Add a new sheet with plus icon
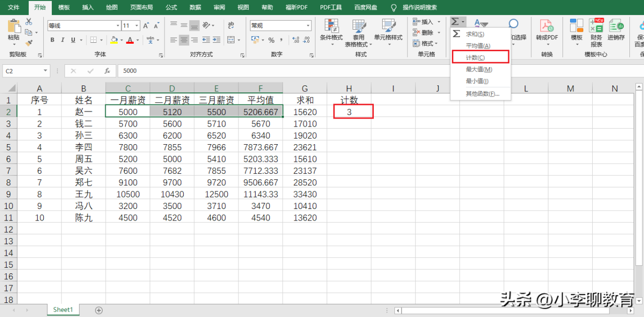Viewport: 644px width, 317px height. coord(99,310)
